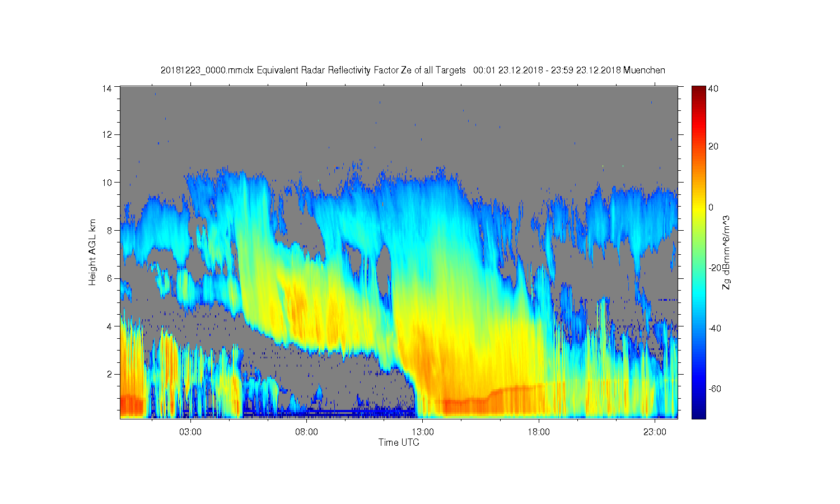Click the height tick label "10"
This screenshot has height=504, width=840.
[x=107, y=183]
